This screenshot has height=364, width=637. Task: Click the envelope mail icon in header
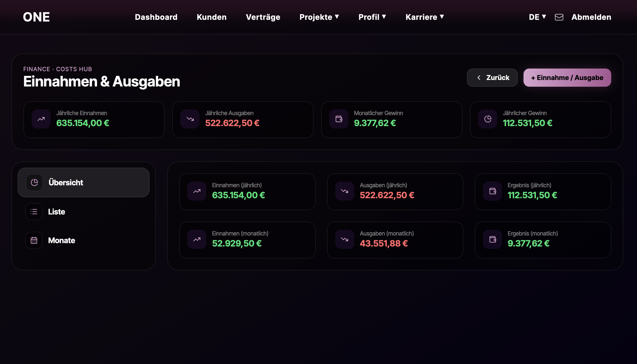[559, 17]
